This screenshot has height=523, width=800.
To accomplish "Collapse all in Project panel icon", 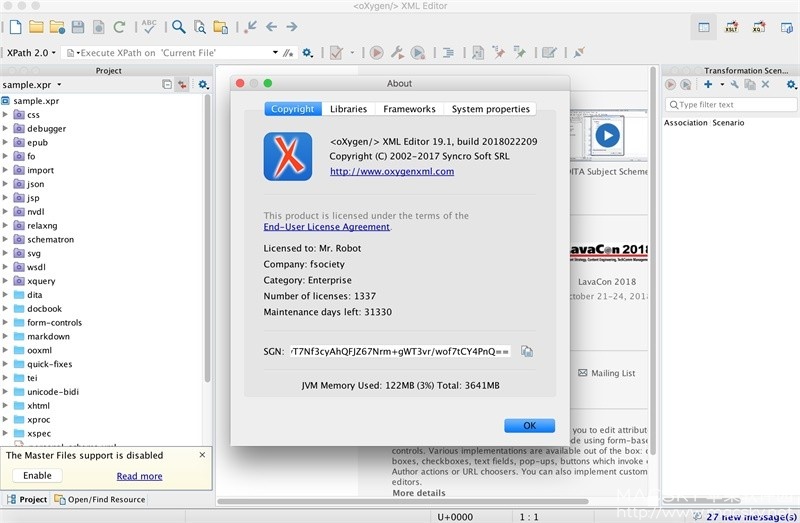I will click(x=167, y=84).
